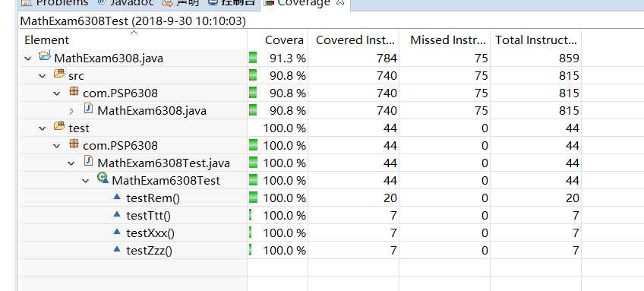The height and width of the screenshot is (291, 644).
Task: Collapse the MathExam6308.java project node
Action: click(27, 59)
